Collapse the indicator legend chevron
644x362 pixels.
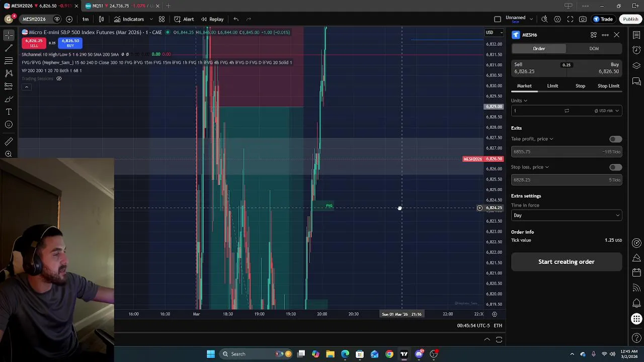(x=27, y=87)
